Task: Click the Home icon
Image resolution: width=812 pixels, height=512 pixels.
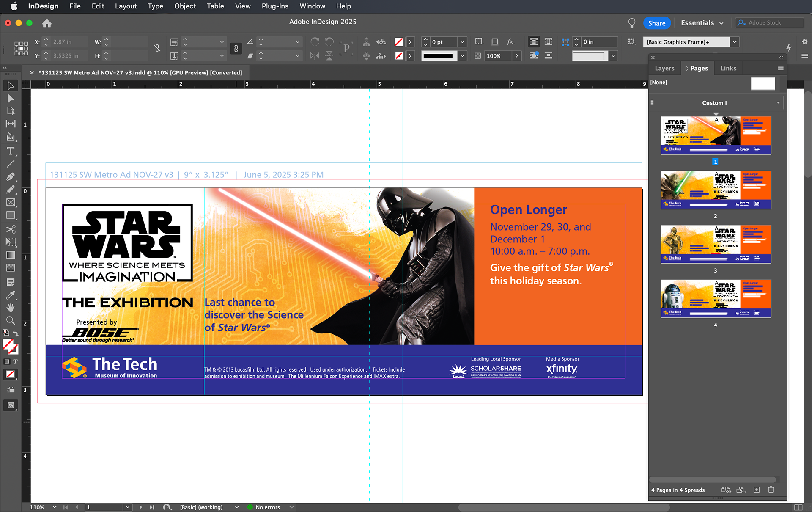Action: 47,23
